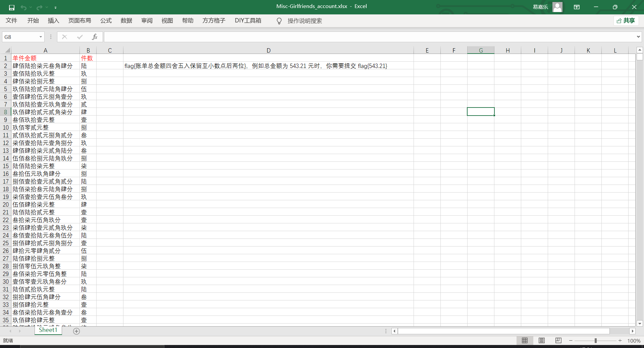The height and width of the screenshot is (348, 644).
Task: Open Ribbon Display Options icon
Action: tap(577, 7)
